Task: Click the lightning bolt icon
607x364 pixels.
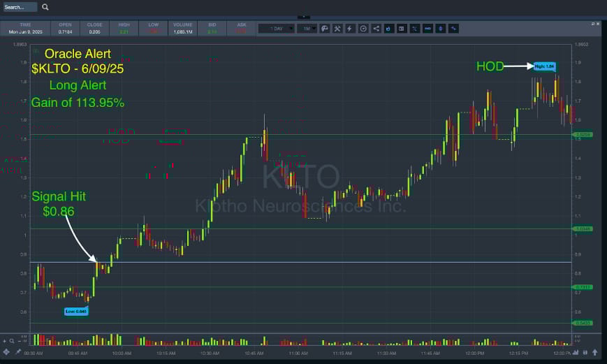Action: 350,29
